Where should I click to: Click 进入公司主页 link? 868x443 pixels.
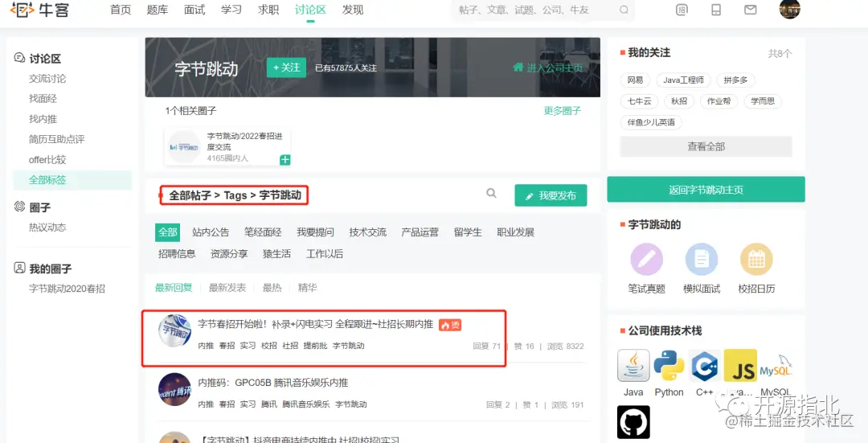click(x=548, y=68)
